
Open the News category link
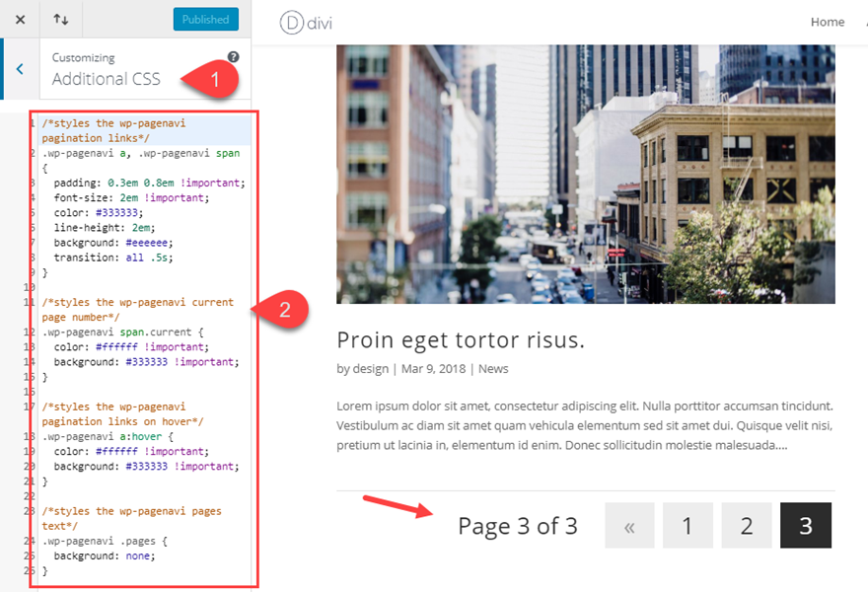tap(493, 369)
